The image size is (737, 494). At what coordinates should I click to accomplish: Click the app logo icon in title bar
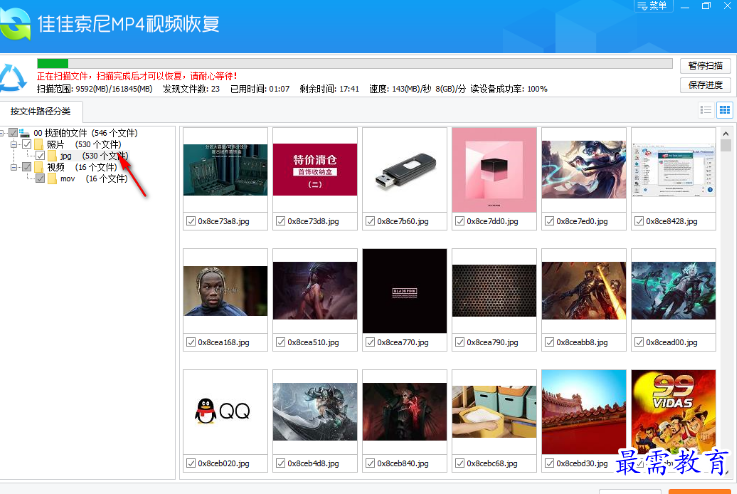[x=15, y=24]
